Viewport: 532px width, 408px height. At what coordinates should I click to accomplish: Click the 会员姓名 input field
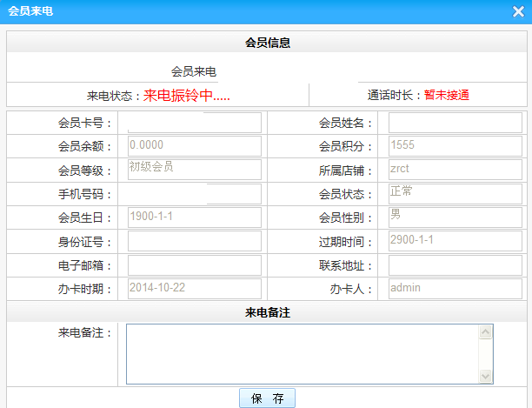(455, 123)
